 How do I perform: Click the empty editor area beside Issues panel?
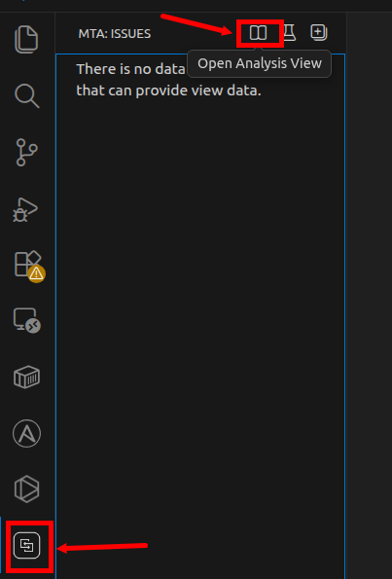[369, 296]
